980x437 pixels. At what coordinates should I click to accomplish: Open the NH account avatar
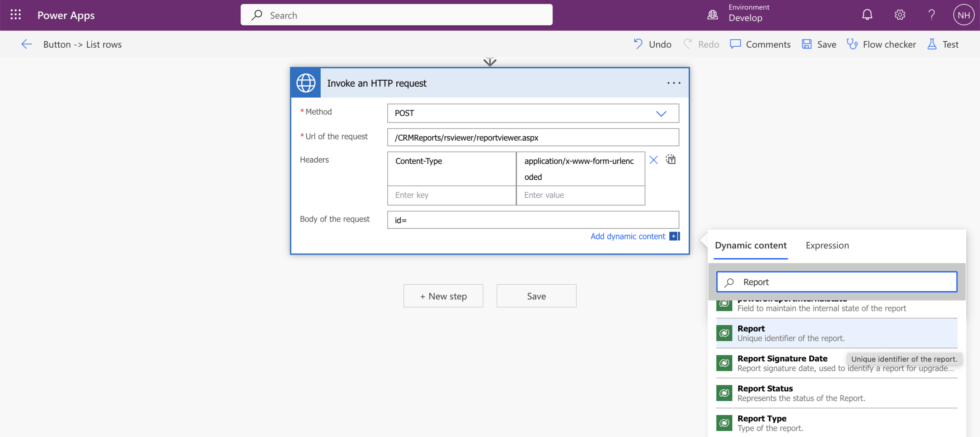(963, 15)
